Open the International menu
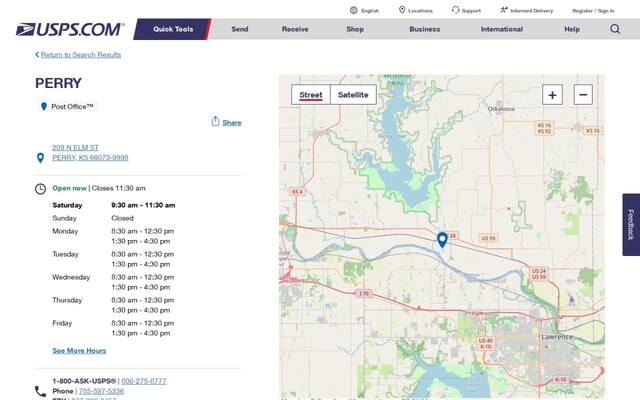640x400 pixels. tap(502, 29)
